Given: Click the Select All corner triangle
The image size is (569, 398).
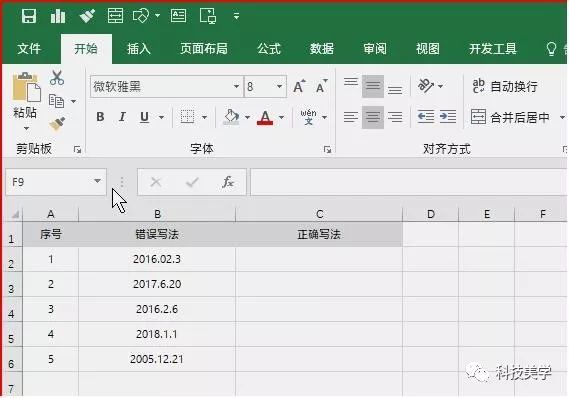Looking at the screenshot, I should pyautogui.click(x=15, y=215).
